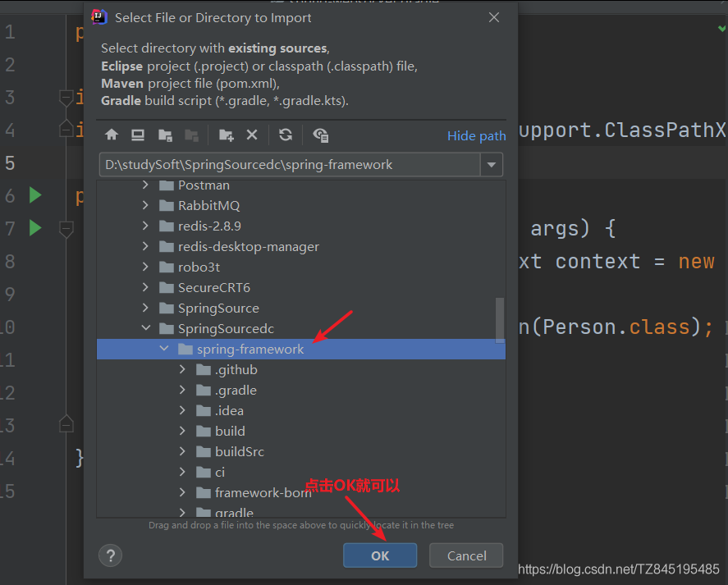This screenshot has width=728, height=585.
Task: Select the spring-framework tree row
Action: pyautogui.click(x=301, y=349)
